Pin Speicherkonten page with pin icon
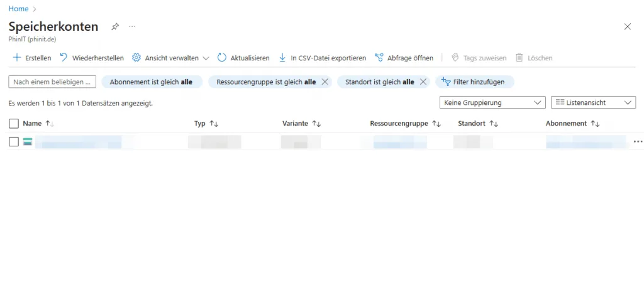 pos(114,27)
